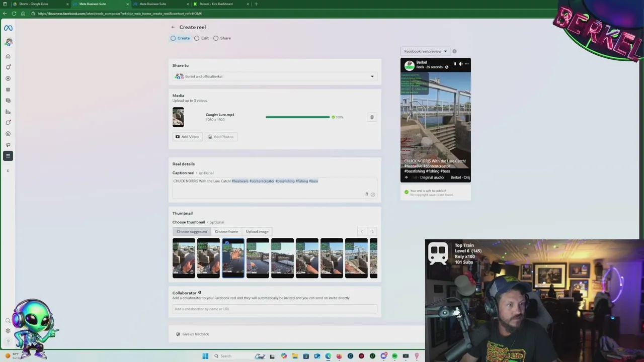This screenshot has height=362, width=644.
Task: Click back arrow beside Create reel
Action: point(173,27)
